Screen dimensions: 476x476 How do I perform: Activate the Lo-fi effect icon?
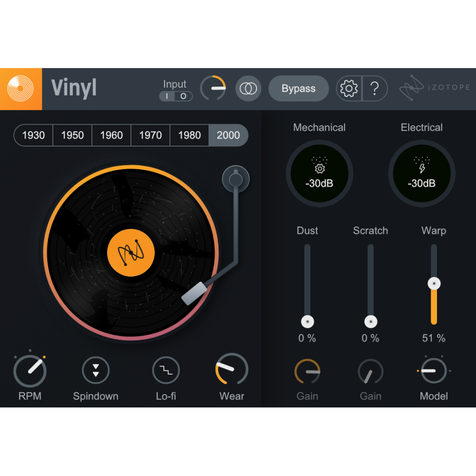(x=166, y=370)
